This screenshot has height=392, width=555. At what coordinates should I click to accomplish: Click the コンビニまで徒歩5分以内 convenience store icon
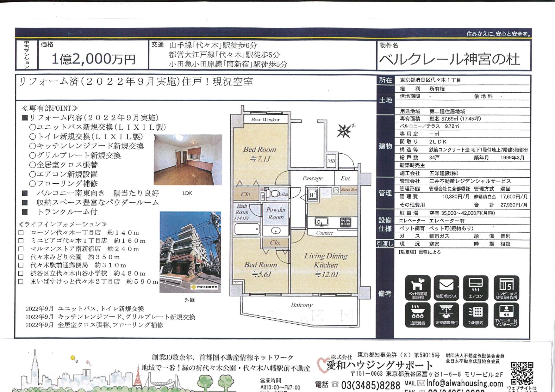506,288
